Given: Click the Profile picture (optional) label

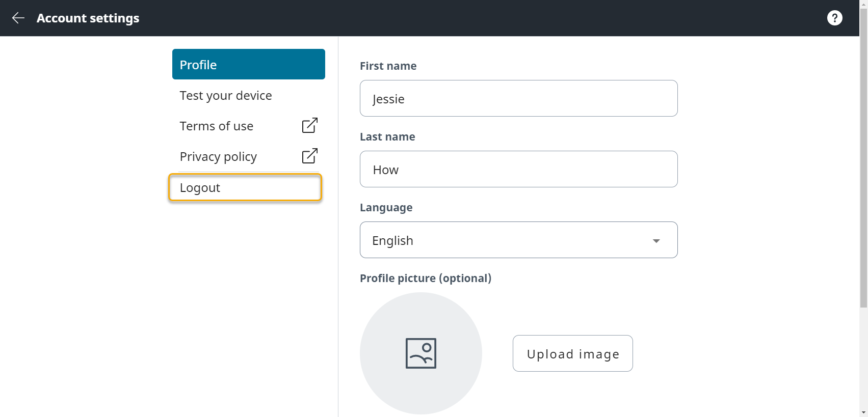Looking at the screenshot, I should point(426,278).
